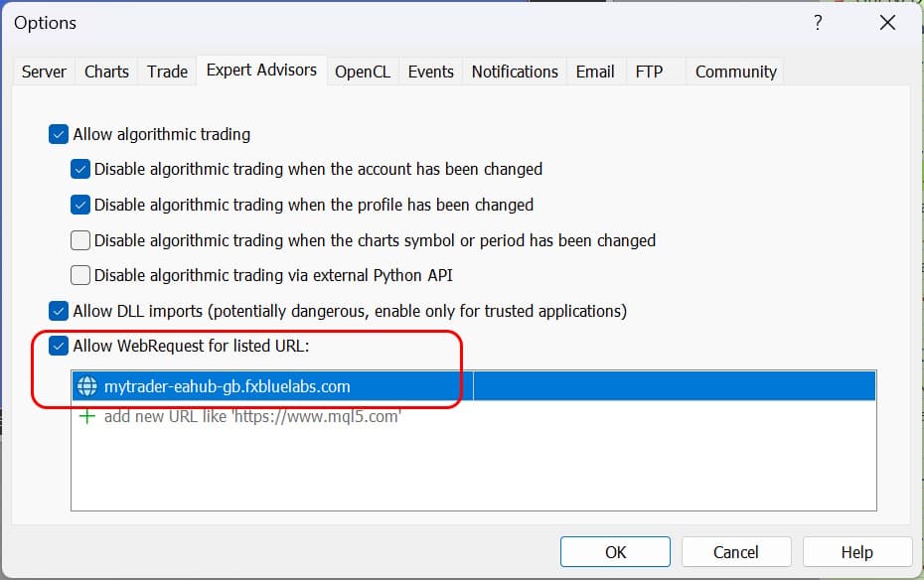924x580 pixels.
Task: Uncheck disable trading when profile changed
Action: 81,206
